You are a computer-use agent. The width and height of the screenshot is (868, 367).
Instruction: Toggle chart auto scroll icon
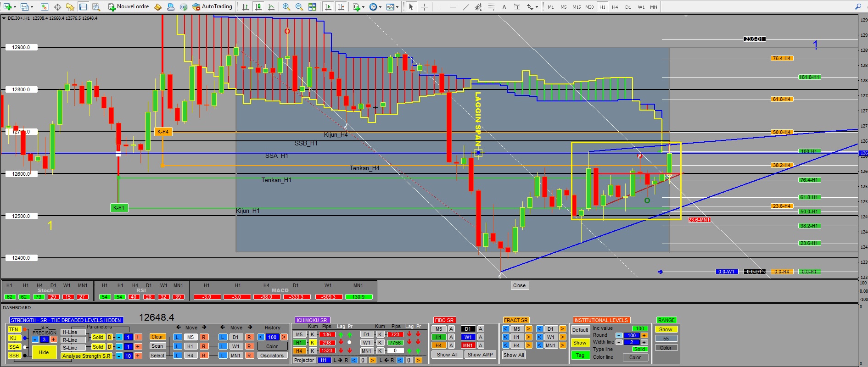coord(328,7)
